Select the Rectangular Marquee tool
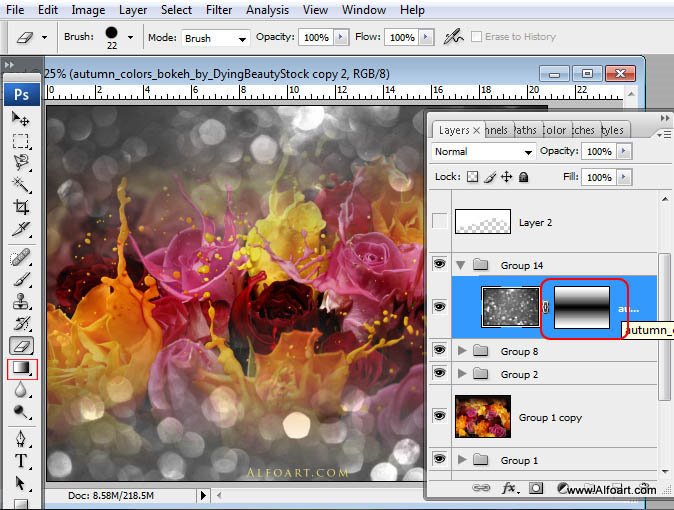This screenshot has width=674, height=510. [x=20, y=141]
